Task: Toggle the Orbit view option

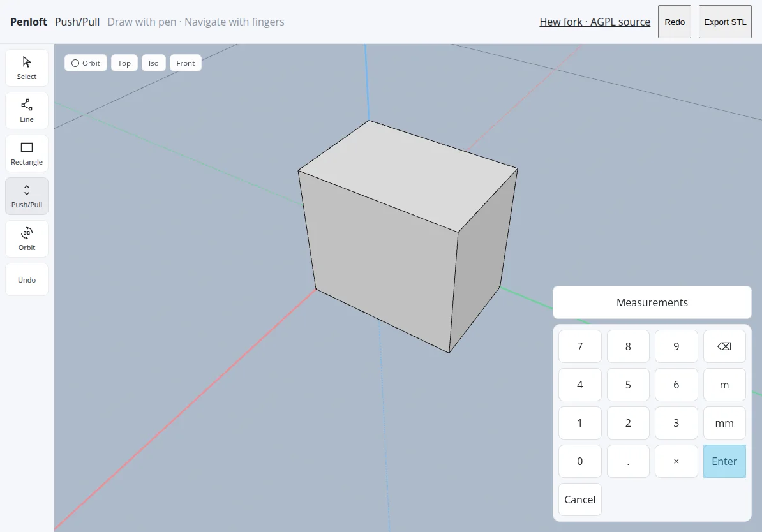Action: point(86,63)
